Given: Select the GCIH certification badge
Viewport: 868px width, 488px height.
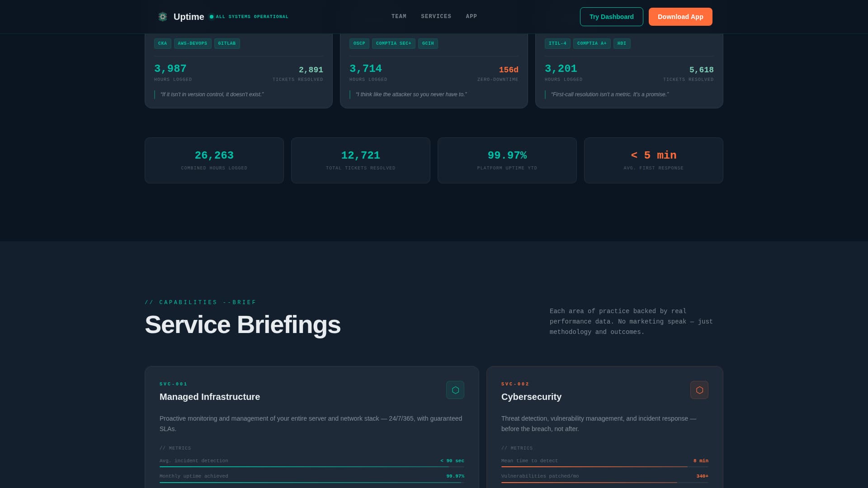Looking at the screenshot, I should click(x=428, y=43).
